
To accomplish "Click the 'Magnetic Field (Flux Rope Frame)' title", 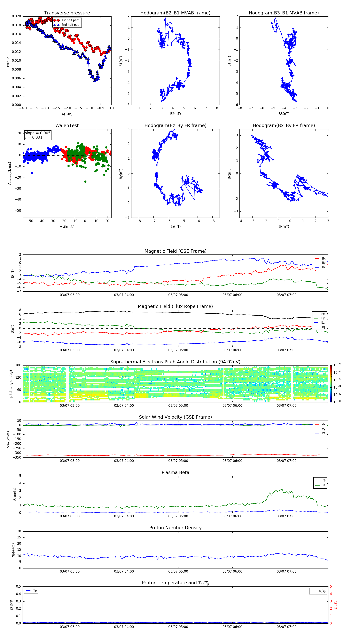I will (175, 307).
